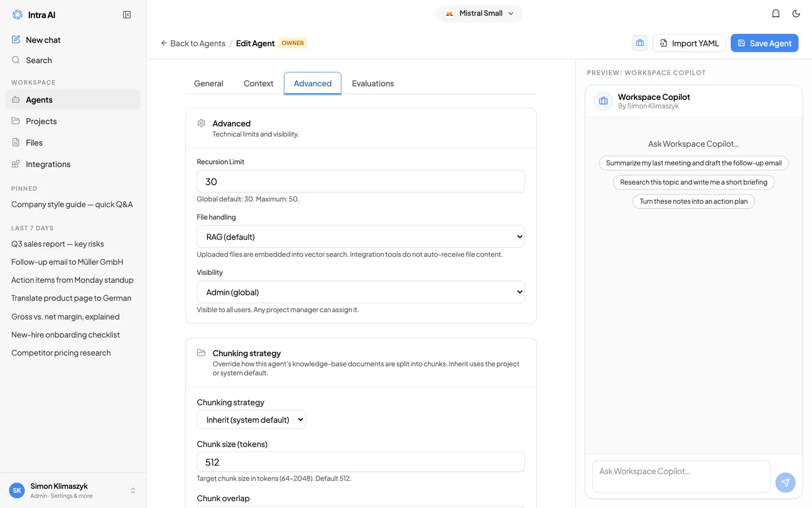The height and width of the screenshot is (508, 812).
Task: Switch to the General tab
Action: click(209, 84)
